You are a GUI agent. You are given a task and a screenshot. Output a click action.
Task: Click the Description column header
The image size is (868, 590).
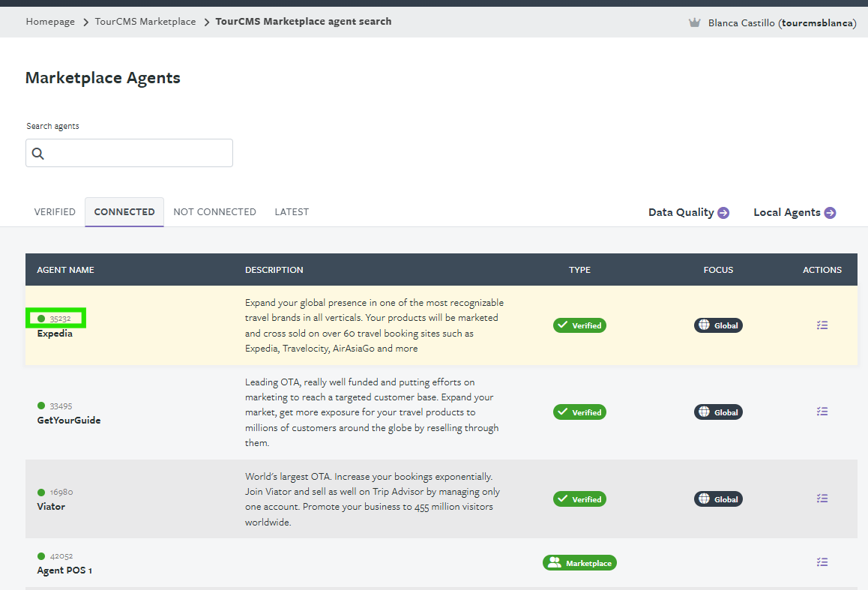click(x=274, y=270)
